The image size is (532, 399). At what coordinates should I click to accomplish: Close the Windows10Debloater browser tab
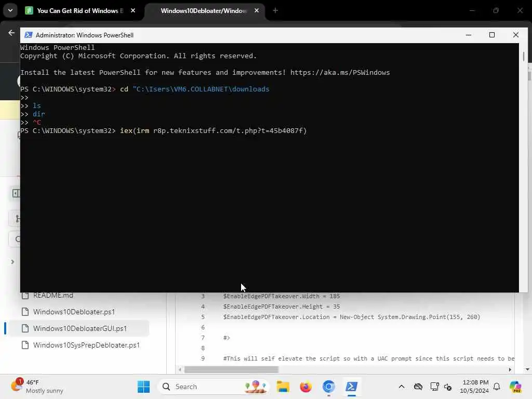257,10
